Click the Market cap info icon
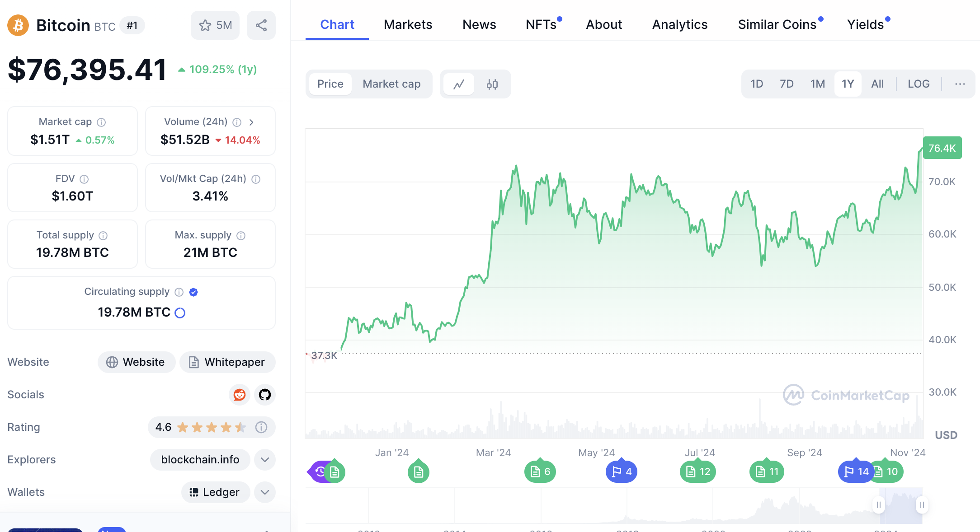Screen dimensions: 980x532 point(102,122)
